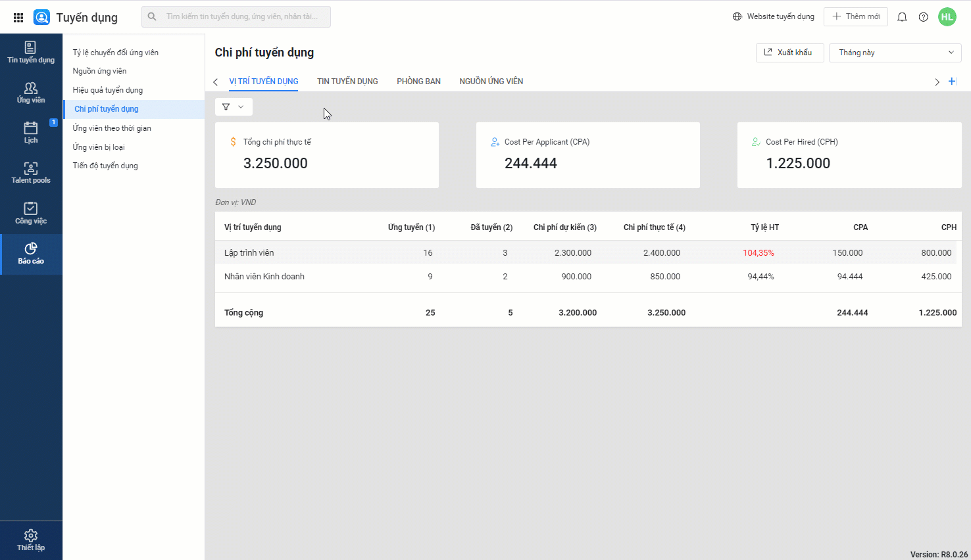Switch to NGUỒN ỨNG VIÊN tab

(491, 82)
